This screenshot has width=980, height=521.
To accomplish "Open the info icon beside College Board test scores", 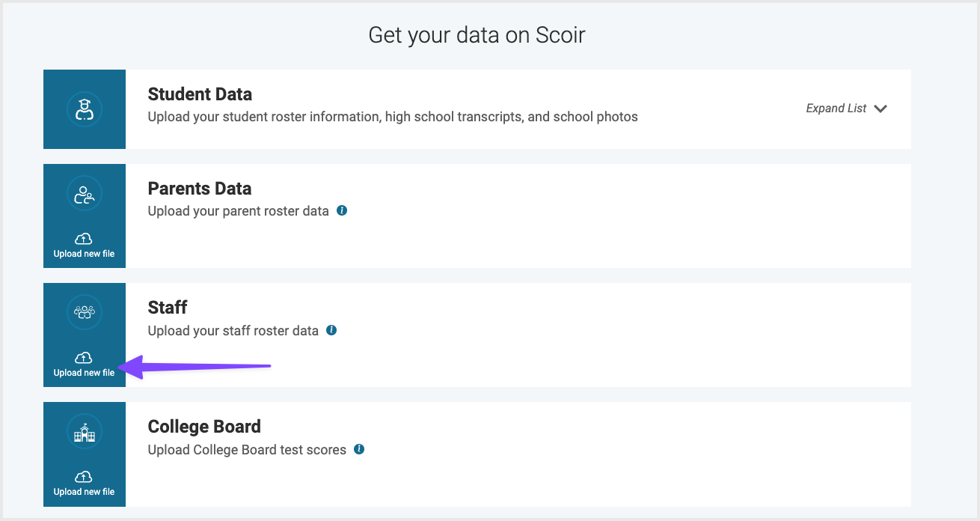I will pyautogui.click(x=359, y=449).
